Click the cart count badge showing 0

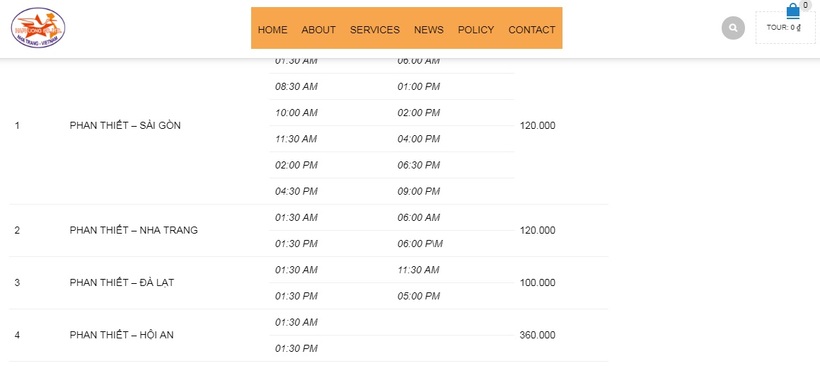[x=805, y=5]
